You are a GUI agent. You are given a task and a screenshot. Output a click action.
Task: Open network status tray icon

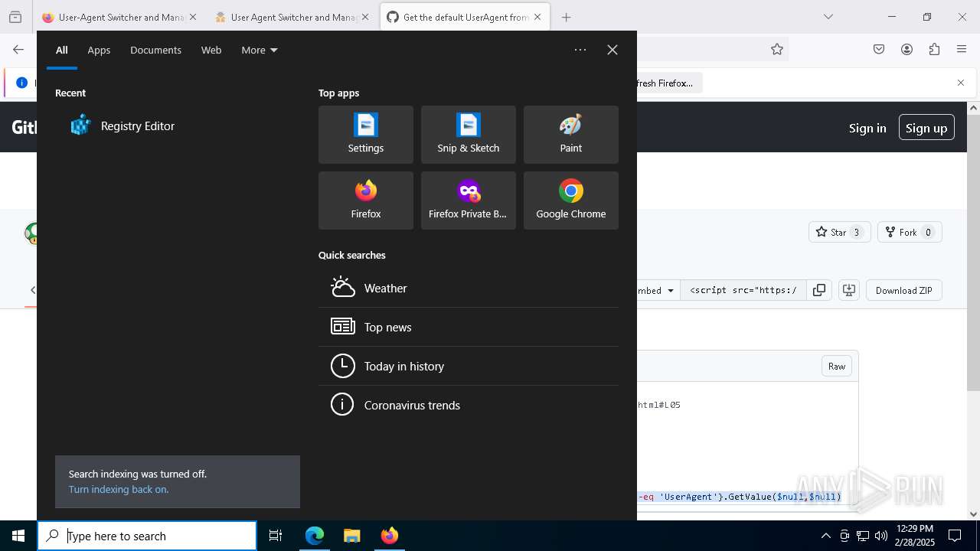point(863,536)
